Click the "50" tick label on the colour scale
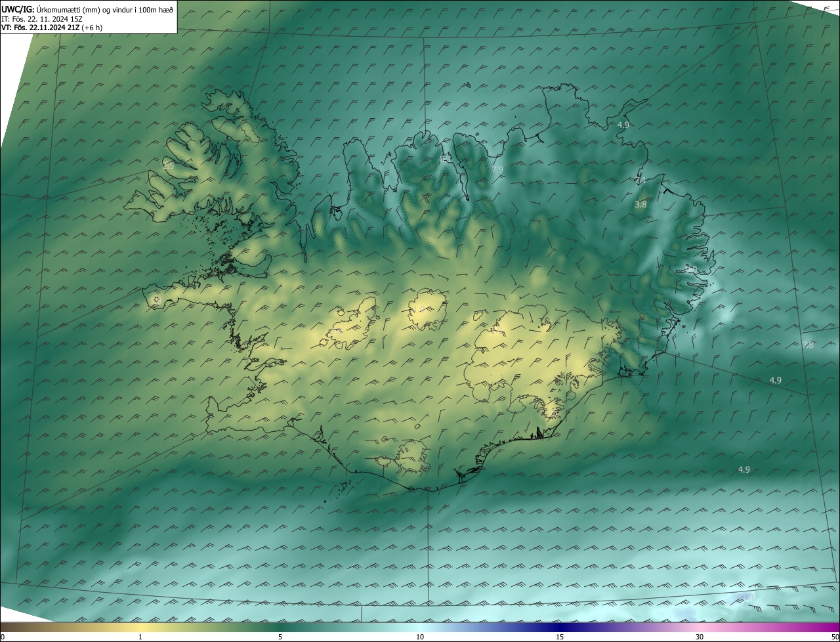Viewport: 840px width, 642px height. [835, 637]
